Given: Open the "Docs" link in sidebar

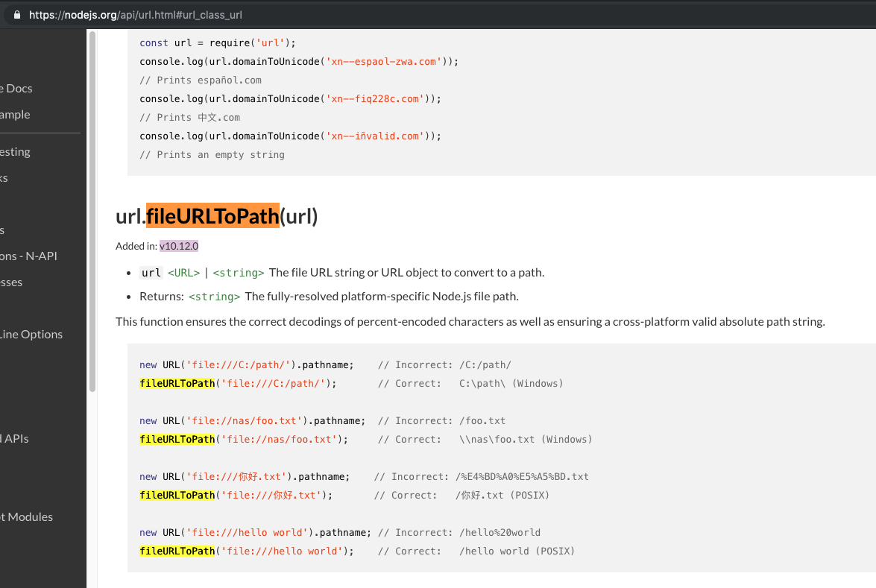Looking at the screenshot, I should click(x=16, y=88).
